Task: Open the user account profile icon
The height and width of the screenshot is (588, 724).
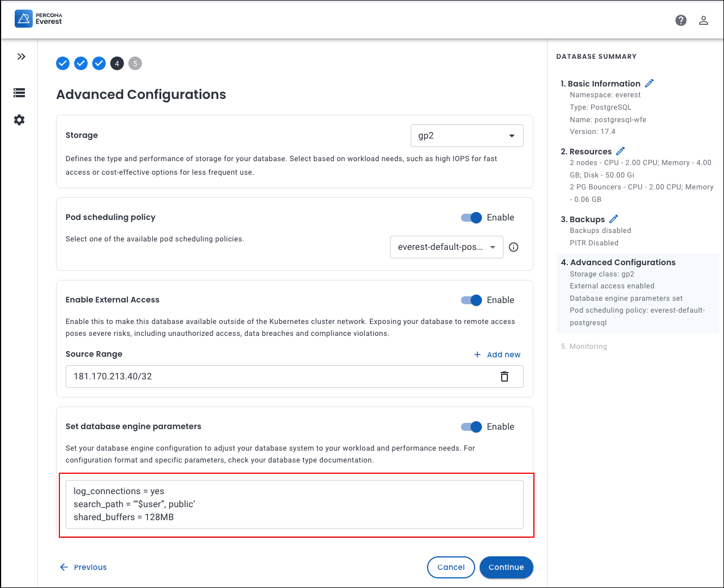Action: 704,20
